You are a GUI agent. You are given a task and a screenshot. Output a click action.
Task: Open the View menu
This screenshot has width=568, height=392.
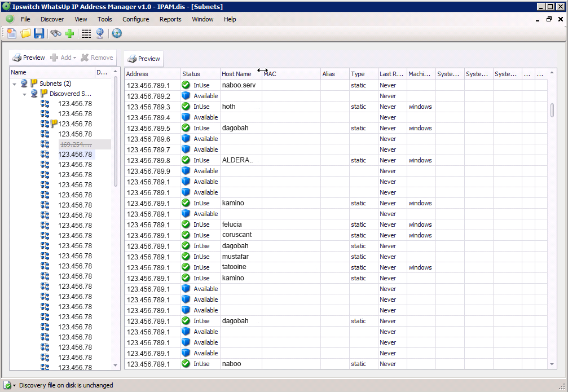(81, 19)
